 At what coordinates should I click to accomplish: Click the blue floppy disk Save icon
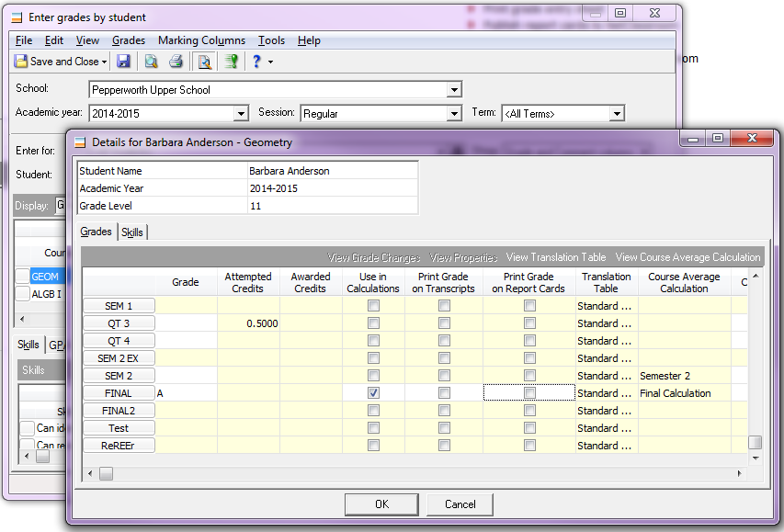pos(123,61)
